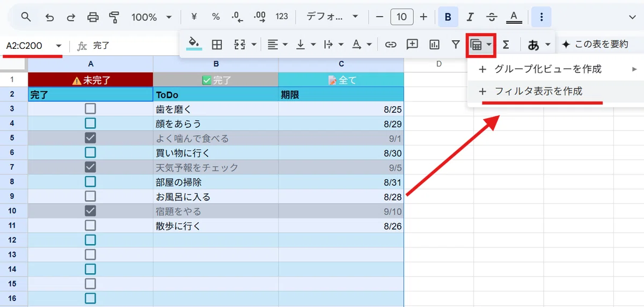The image size is (644, 307).
Task: Click the funnel filter icon
Action: tap(455, 45)
